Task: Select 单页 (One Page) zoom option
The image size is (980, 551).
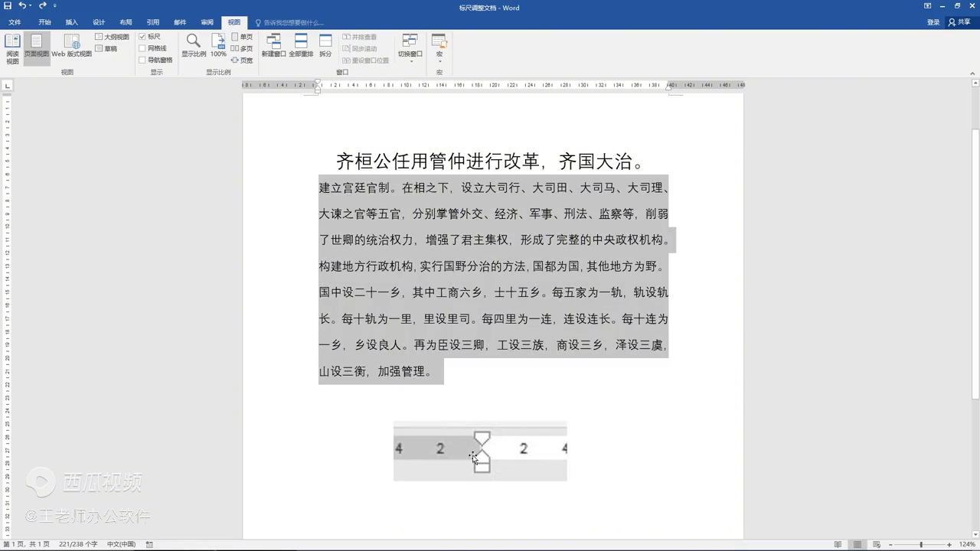Action: pos(242,37)
